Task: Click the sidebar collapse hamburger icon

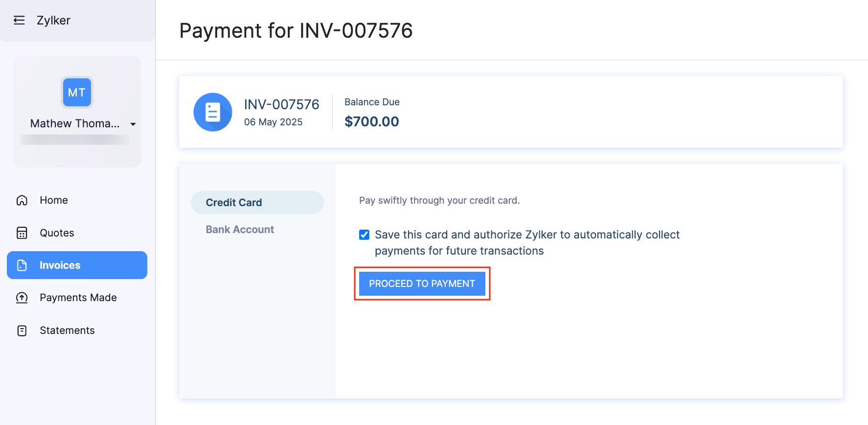Action: 19,20
